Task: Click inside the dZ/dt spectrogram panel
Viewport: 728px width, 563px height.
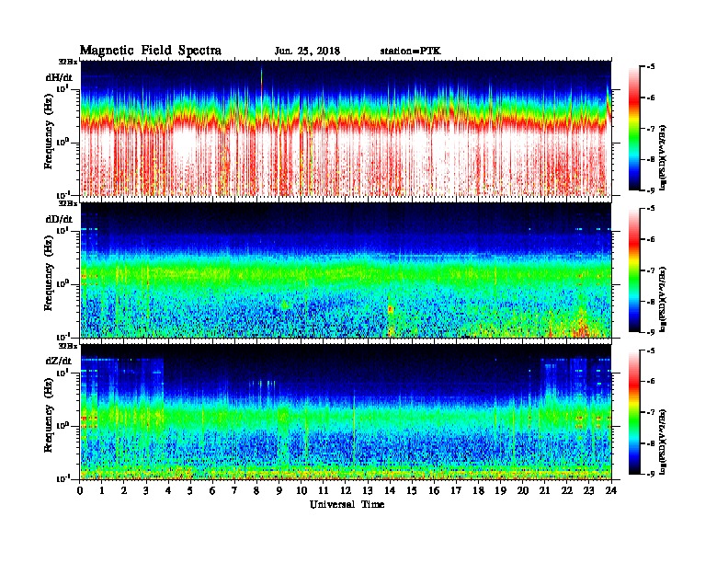Action: pos(347,412)
